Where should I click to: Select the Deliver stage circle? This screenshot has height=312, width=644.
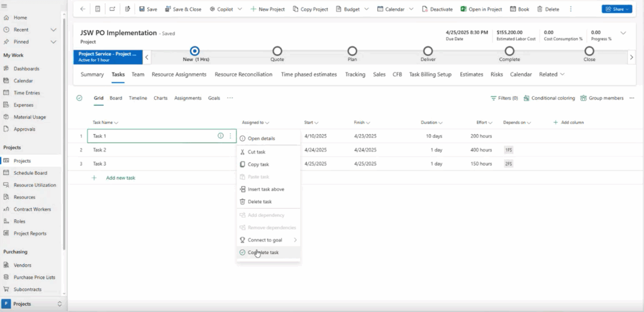pos(428,51)
